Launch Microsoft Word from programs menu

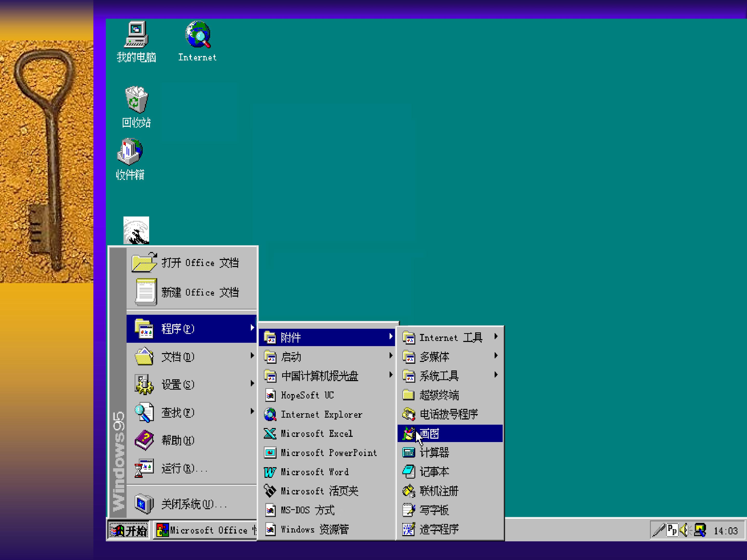point(327,472)
